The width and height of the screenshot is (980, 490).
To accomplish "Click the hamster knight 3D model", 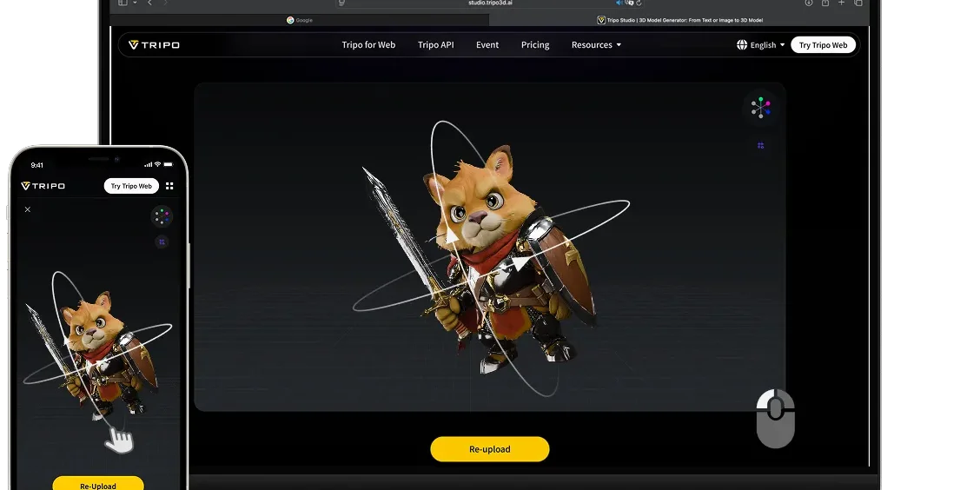I will [493, 256].
